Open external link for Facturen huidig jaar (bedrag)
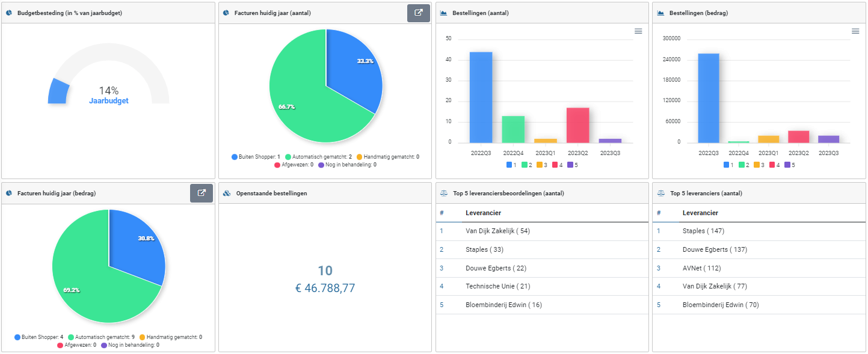The width and height of the screenshot is (868, 354). point(202,193)
